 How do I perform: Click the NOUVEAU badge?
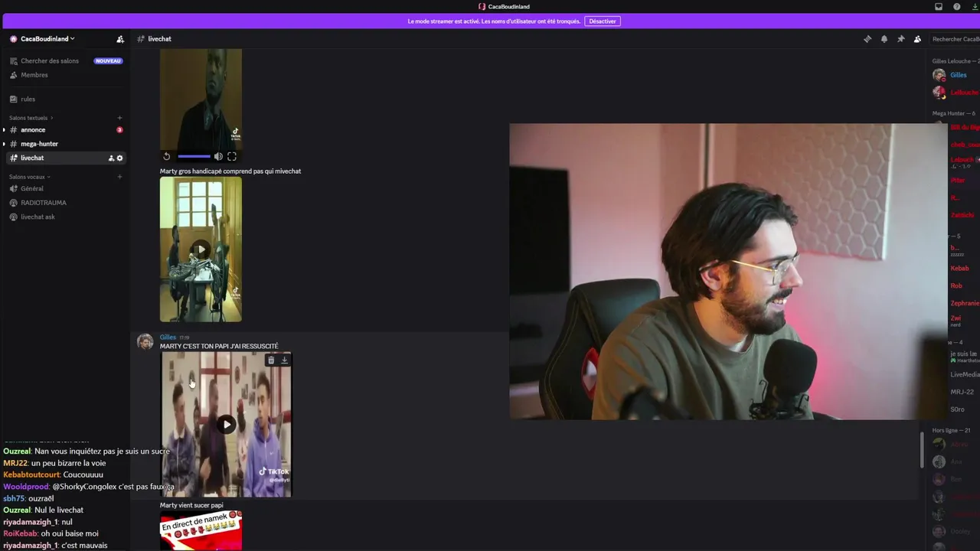click(x=108, y=60)
